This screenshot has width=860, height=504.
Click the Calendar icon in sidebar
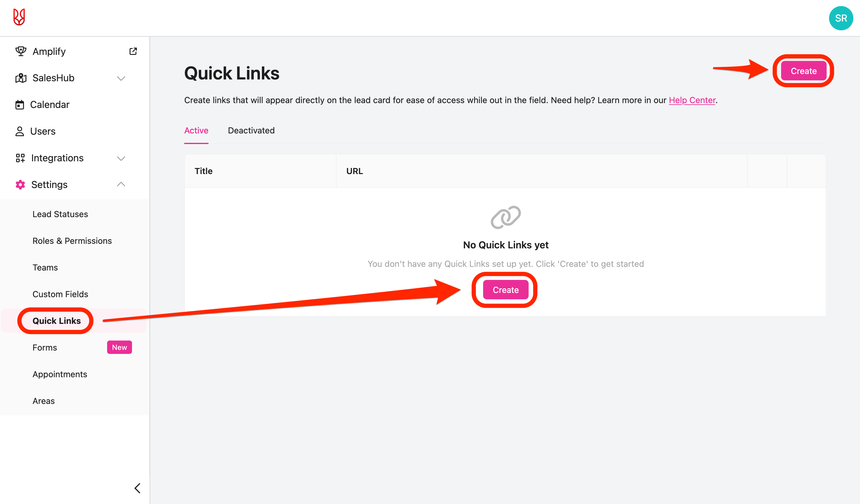(x=20, y=105)
